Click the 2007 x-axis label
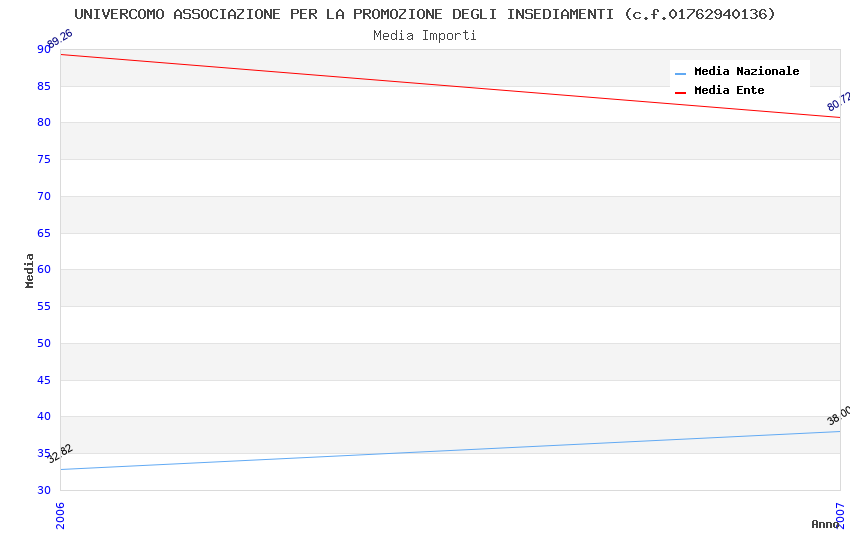Image resolution: width=850 pixels, height=550 pixels. [x=840, y=515]
